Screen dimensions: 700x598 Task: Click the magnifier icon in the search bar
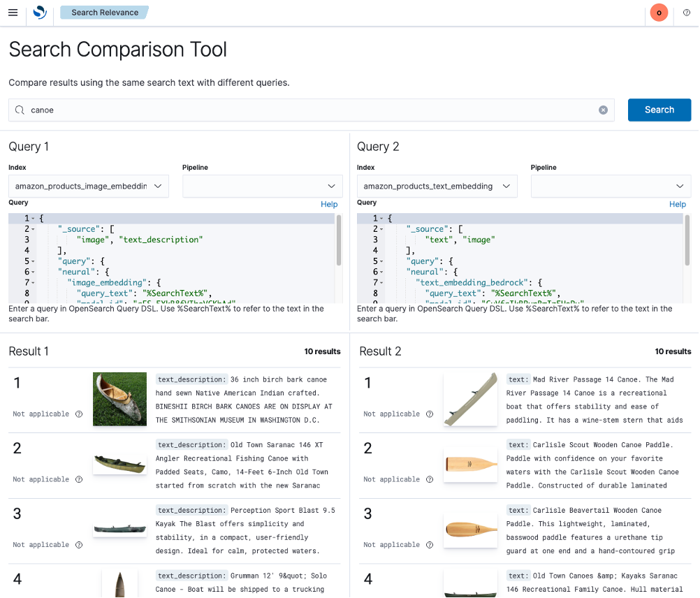(20, 110)
